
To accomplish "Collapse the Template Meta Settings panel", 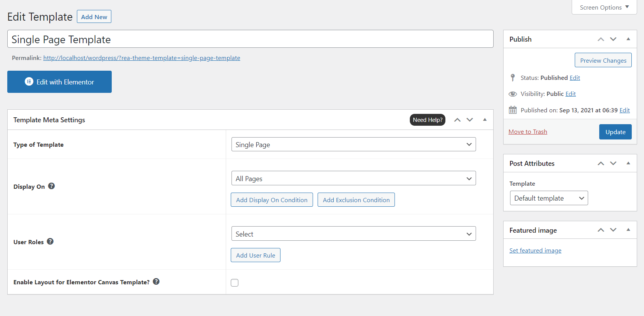I will click(x=485, y=120).
